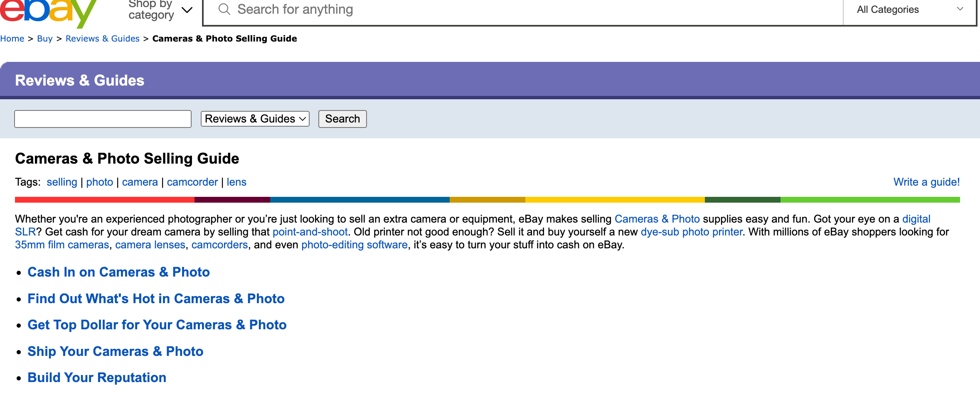The height and width of the screenshot is (397, 980).
Task: Go to Home breadcrumb link
Action: pyautogui.click(x=12, y=39)
